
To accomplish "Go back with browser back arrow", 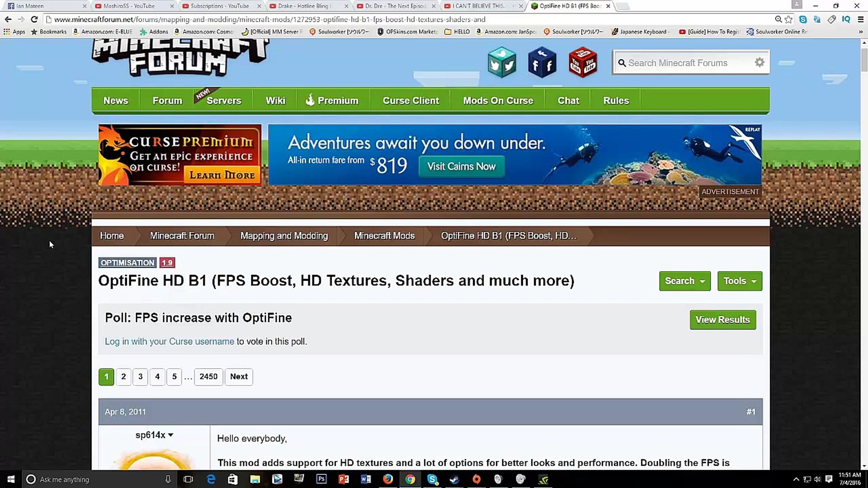I will (x=8, y=19).
